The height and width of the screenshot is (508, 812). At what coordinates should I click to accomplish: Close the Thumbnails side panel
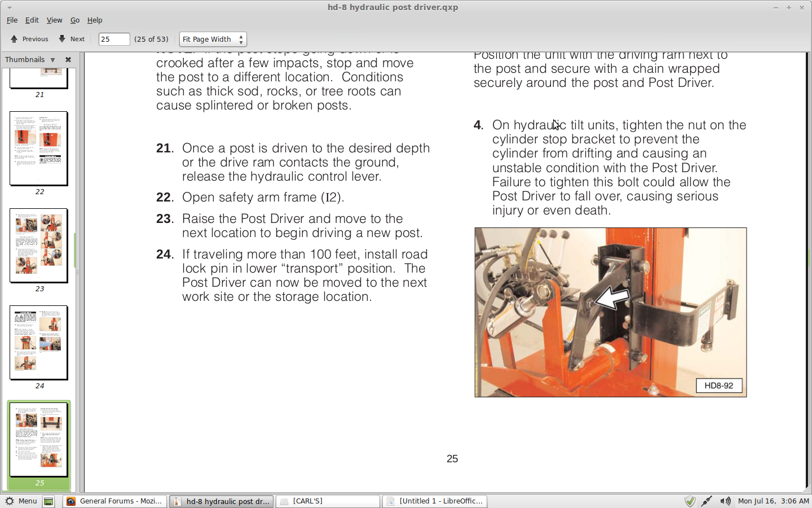click(68, 59)
